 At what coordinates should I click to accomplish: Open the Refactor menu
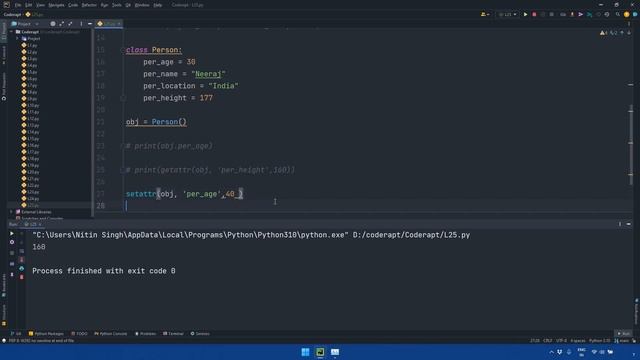click(89, 5)
